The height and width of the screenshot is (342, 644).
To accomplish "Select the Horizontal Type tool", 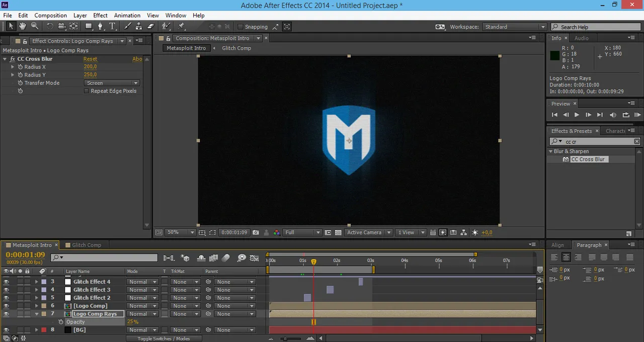I will (112, 26).
